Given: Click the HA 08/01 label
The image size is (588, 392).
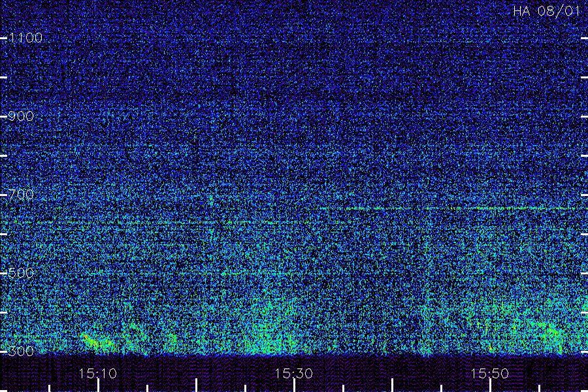Looking at the screenshot, I should tap(546, 11).
